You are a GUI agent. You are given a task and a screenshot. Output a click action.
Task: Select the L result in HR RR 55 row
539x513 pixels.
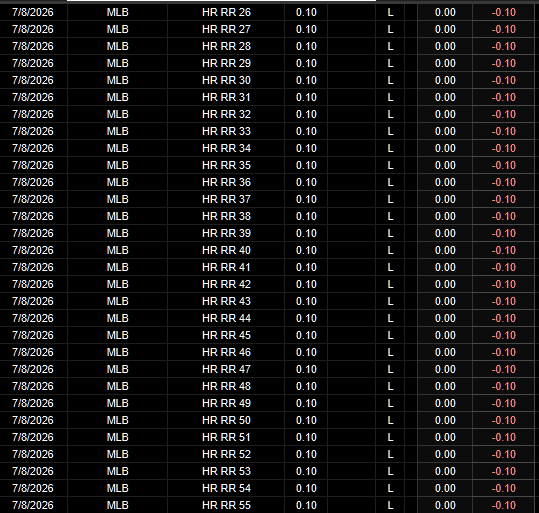coord(390,505)
